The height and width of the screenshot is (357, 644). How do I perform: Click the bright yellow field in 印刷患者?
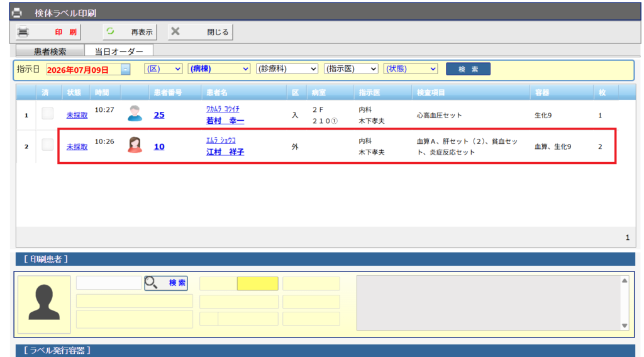tap(257, 283)
